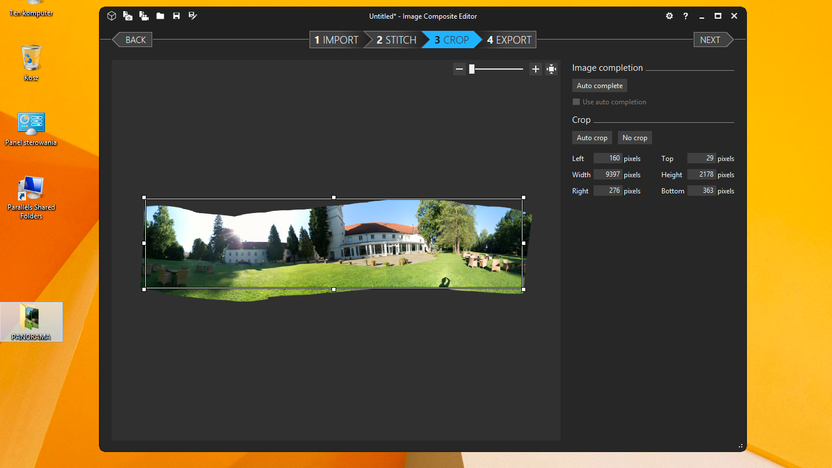
Task: Click the Bottom crop value field
Action: 701,190
